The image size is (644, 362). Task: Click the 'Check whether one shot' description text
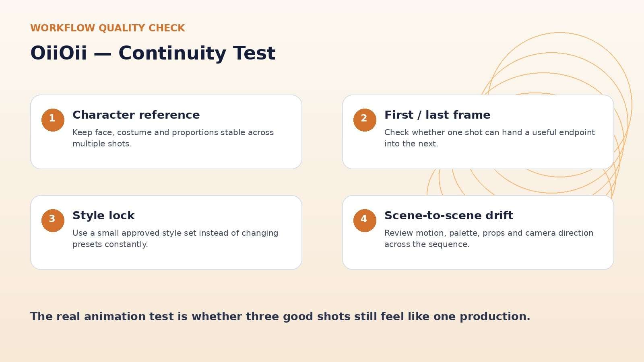pyautogui.click(x=489, y=138)
